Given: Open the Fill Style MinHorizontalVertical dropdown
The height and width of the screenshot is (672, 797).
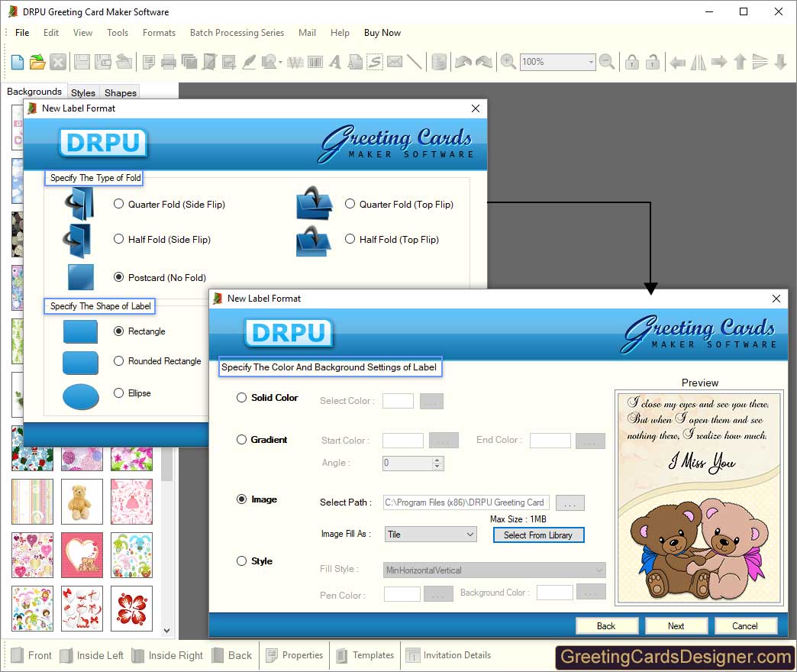Looking at the screenshot, I should (x=494, y=570).
